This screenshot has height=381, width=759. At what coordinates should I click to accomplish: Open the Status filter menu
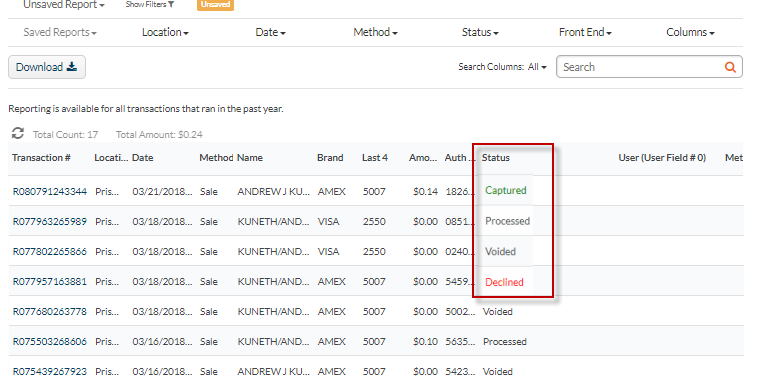pyautogui.click(x=480, y=32)
